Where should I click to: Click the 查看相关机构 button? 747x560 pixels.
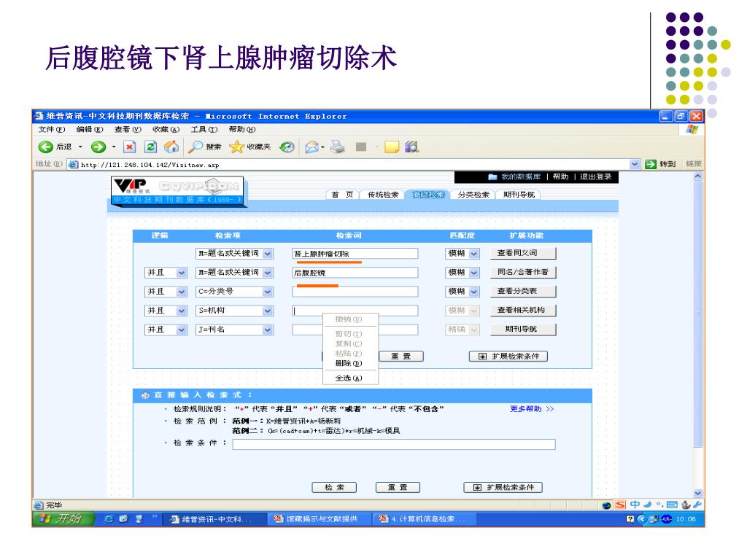pos(523,311)
